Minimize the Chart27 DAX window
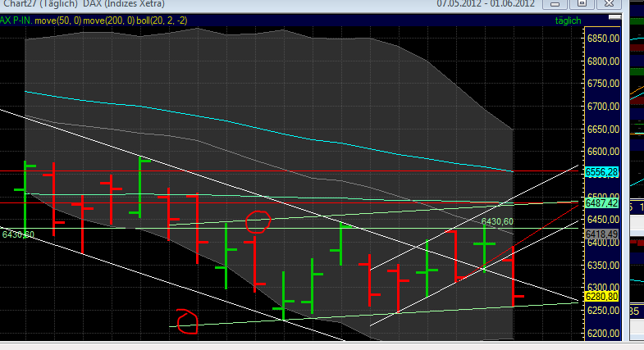The image size is (644, 350). pos(555,4)
